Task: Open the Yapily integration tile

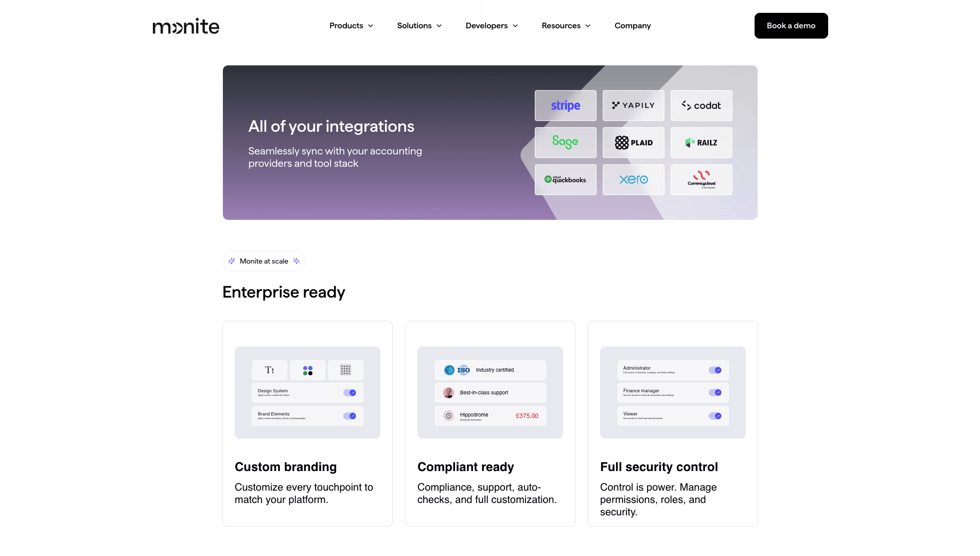Action: 633,106
